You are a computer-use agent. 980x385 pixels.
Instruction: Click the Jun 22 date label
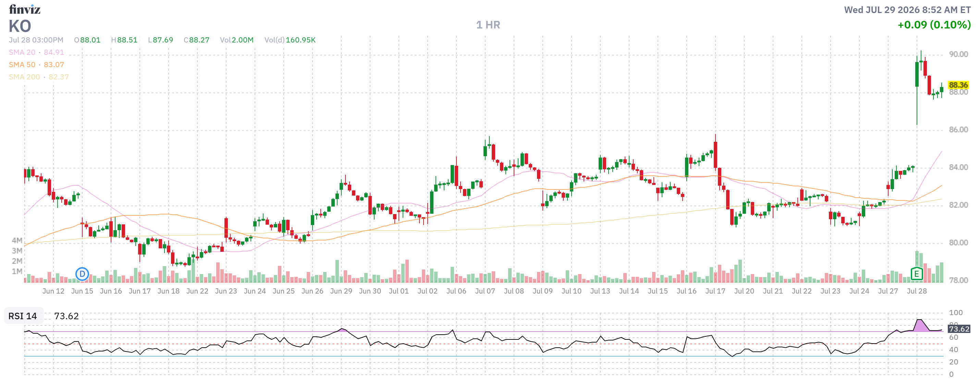pos(197,291)
